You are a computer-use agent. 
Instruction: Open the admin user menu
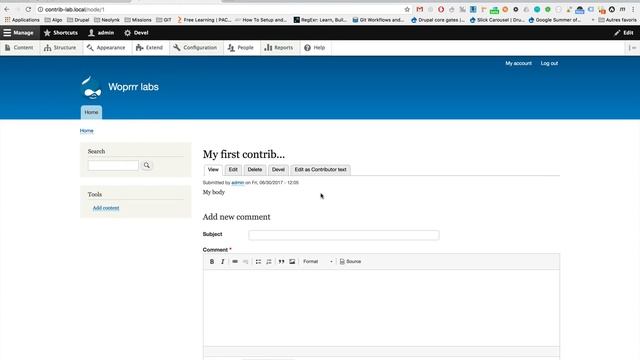pyautogui.click(x=101, y=33)
